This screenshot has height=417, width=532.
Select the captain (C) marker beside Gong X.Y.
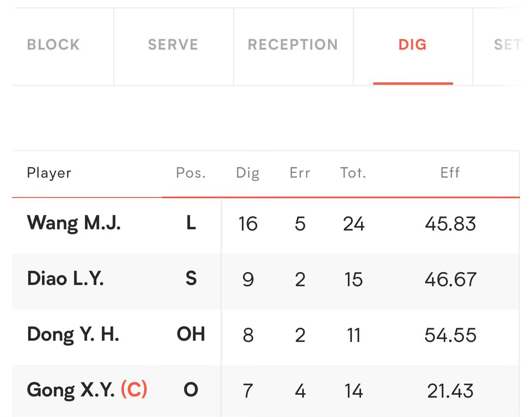pyautogui.click(x=134, y=389)
